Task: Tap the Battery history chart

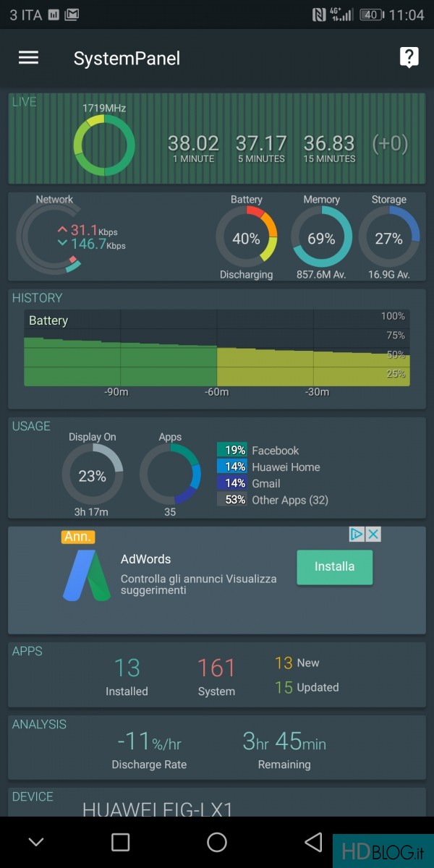Action: (216, 349)
